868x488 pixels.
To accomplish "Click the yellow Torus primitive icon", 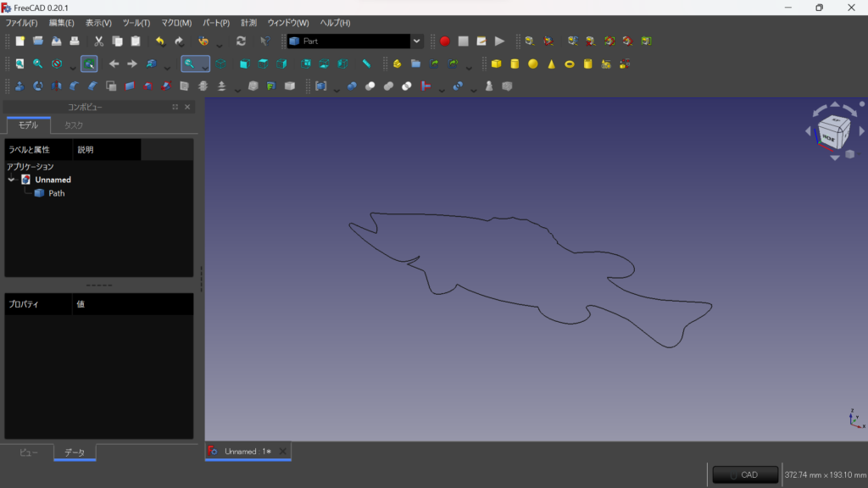I will [570, 64].
